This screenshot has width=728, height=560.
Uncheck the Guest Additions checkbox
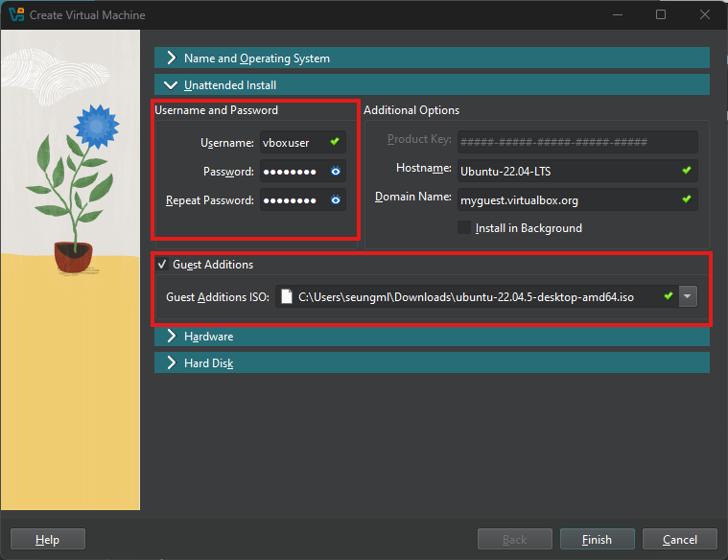click(x=162, y=265)
